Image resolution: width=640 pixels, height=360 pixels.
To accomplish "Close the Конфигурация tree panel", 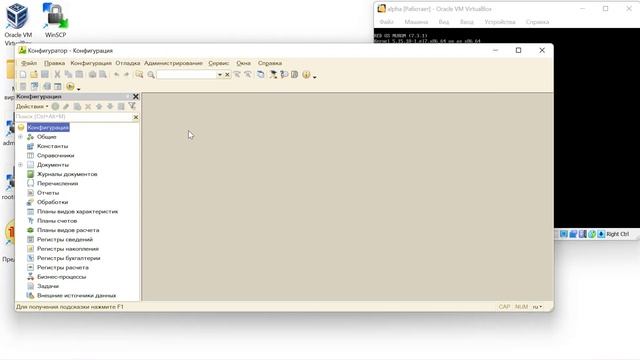I will pyautogui.click(x=136, y=97).
